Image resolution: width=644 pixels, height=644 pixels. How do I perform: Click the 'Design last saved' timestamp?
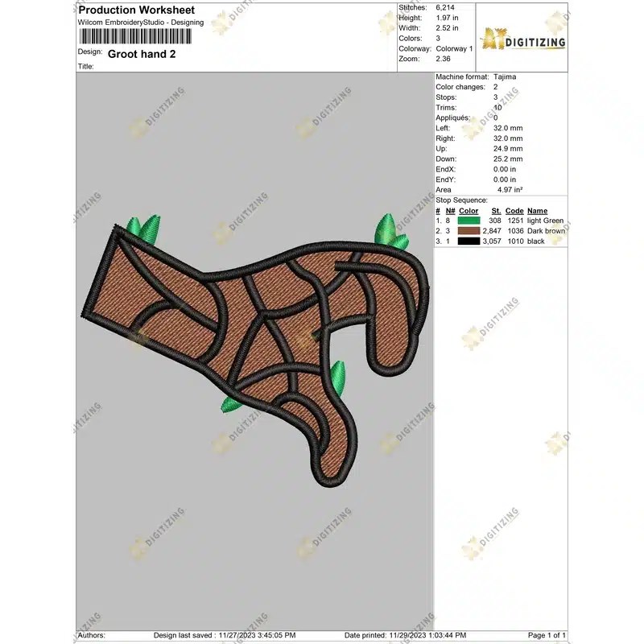tap(225, 635)
